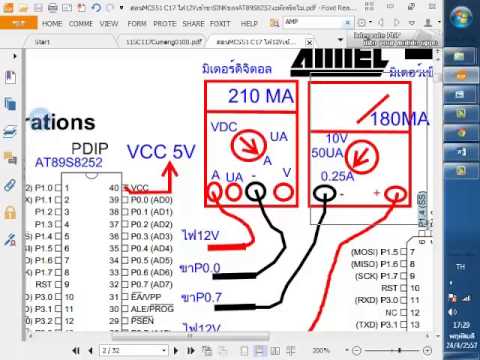Click the zoom slider handle

(399, 351)
